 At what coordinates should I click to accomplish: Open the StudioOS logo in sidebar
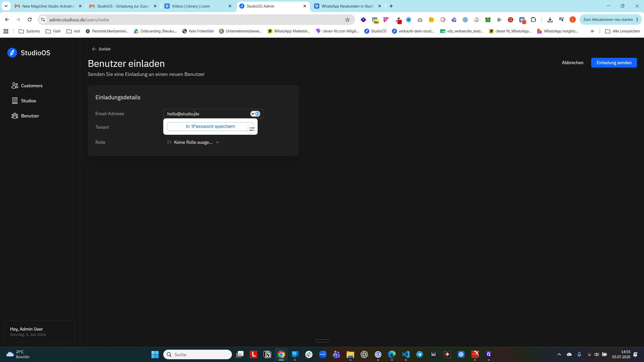click(29, 53)
